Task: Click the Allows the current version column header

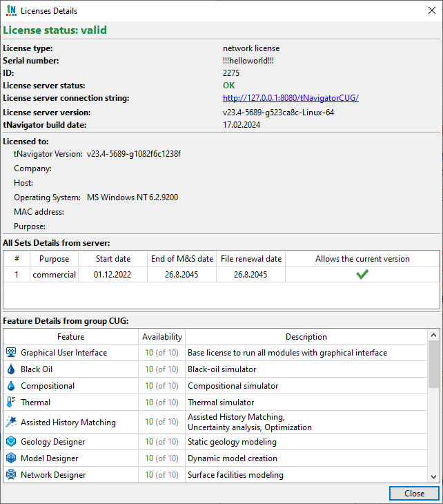Action: (x=362, y=259)
